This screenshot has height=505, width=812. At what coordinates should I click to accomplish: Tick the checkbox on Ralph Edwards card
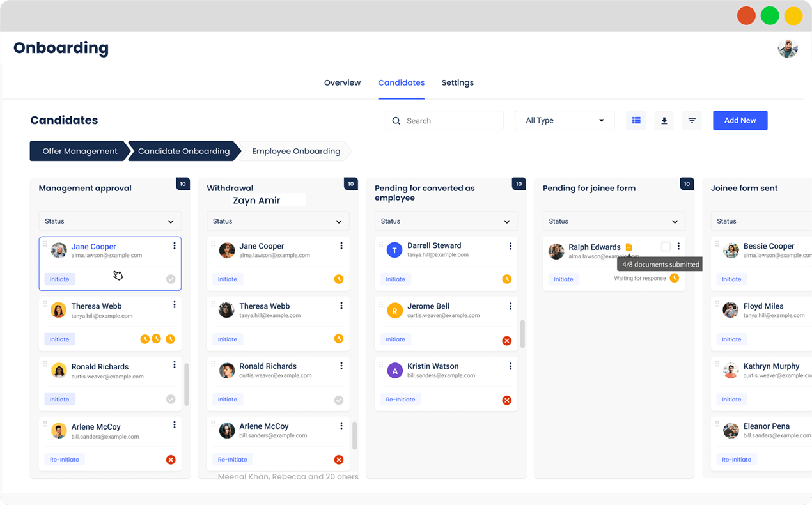(666, 246)
